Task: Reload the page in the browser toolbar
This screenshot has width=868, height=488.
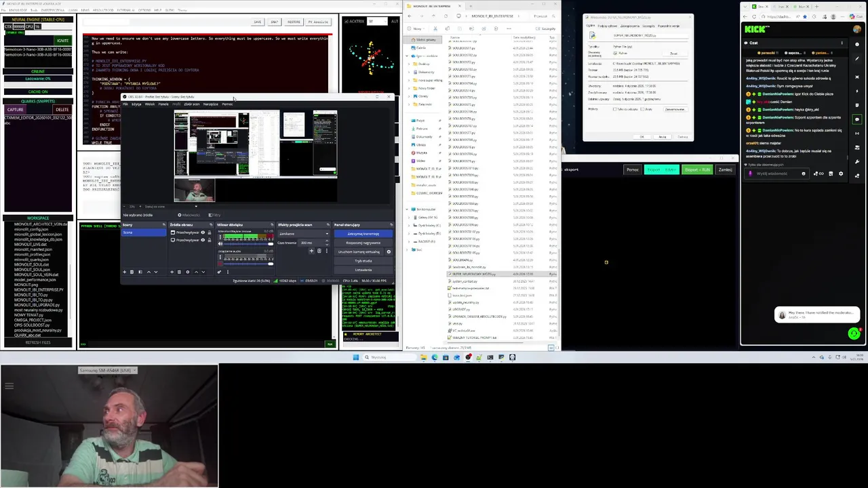Action: click(x=754, y=17)
